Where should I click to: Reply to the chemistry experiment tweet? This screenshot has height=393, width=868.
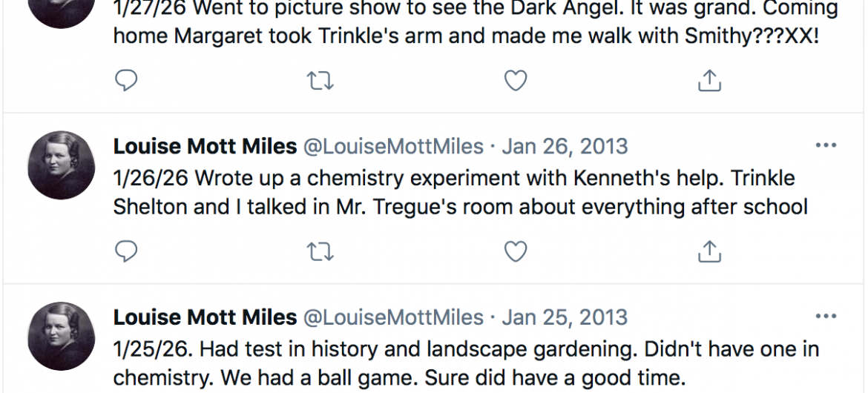pyautogui.click(x=127, y=252)
